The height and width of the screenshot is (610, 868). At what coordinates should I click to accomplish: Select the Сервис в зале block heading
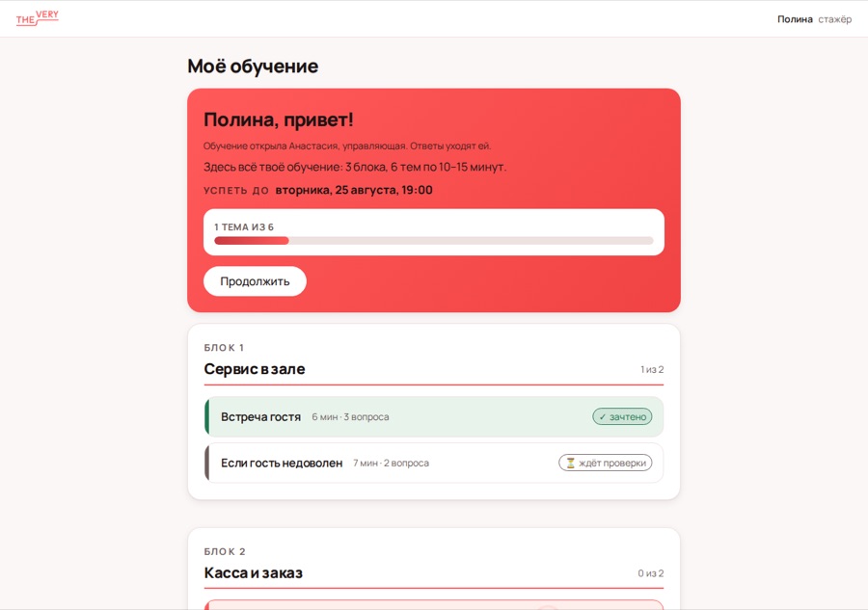254,369
